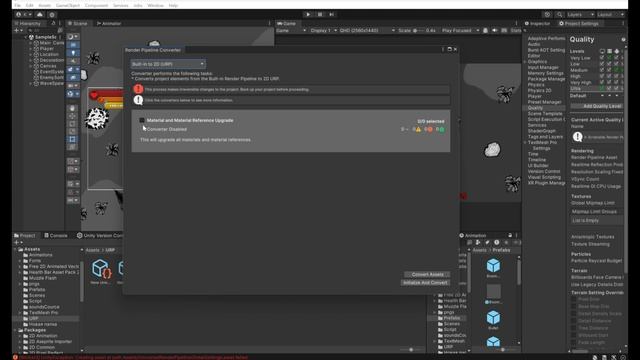
Task: Click the Hierarchy panel lock icon
Action: click(x=53, y=23)
